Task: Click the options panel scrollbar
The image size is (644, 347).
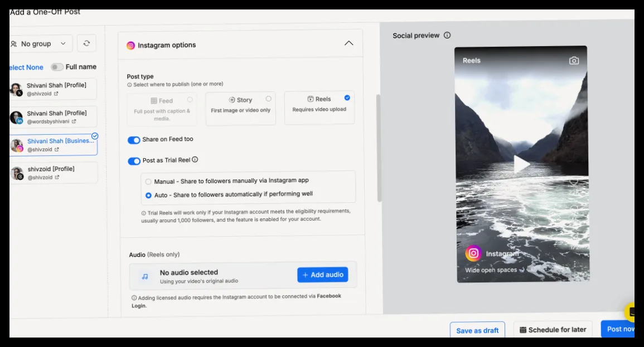Action: click(379, 148)
